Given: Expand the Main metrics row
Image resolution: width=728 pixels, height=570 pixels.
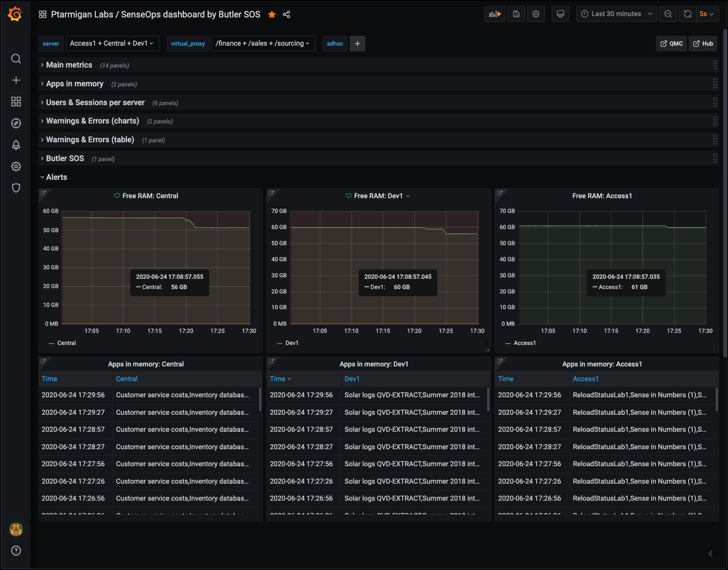Looking at the screenshot, I should tap(69, 65).
